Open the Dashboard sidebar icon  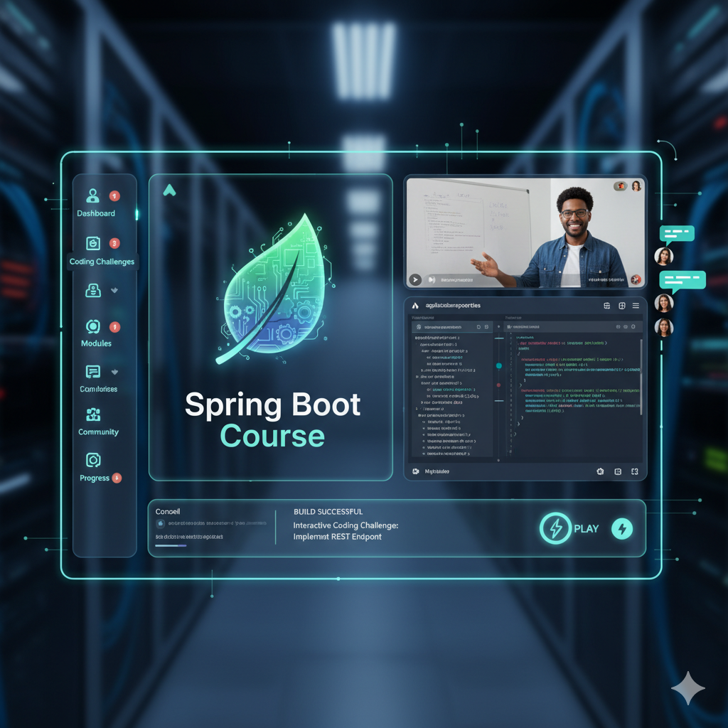click(x=92, y=196)
